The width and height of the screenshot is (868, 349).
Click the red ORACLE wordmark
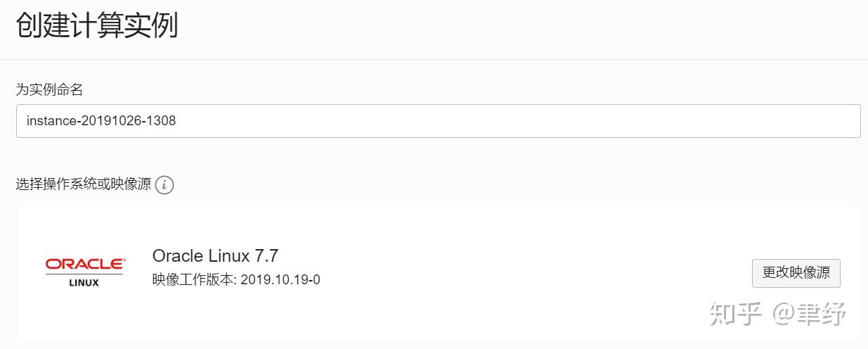click(x=84, y=264)
